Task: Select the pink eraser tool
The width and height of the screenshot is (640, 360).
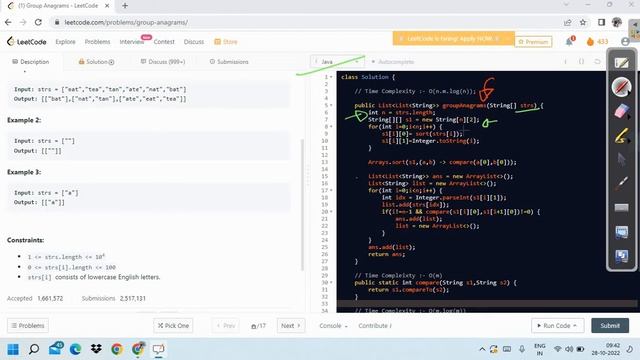Action: (x=621, y=111)
